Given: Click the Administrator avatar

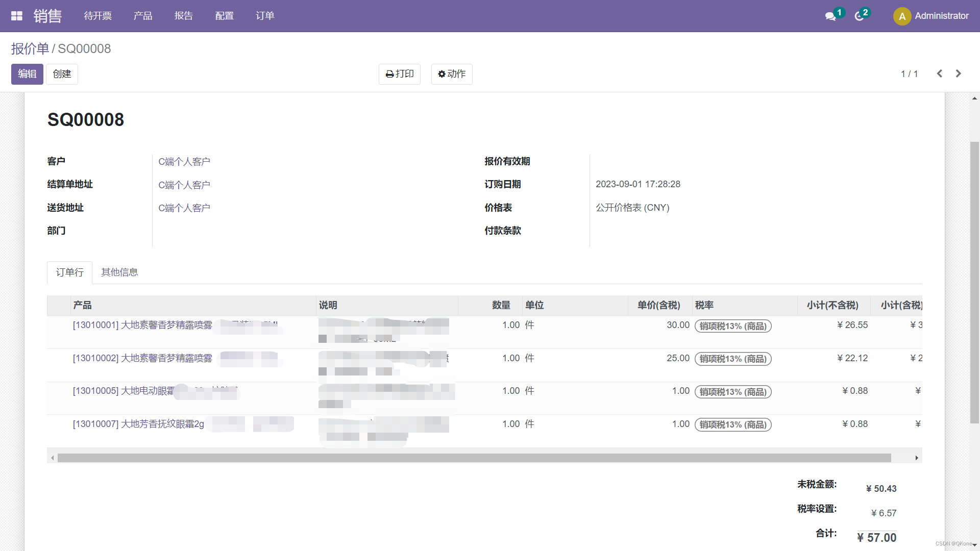Looking at the screenshot, I should pyautogui.click(x=901, y=16).
